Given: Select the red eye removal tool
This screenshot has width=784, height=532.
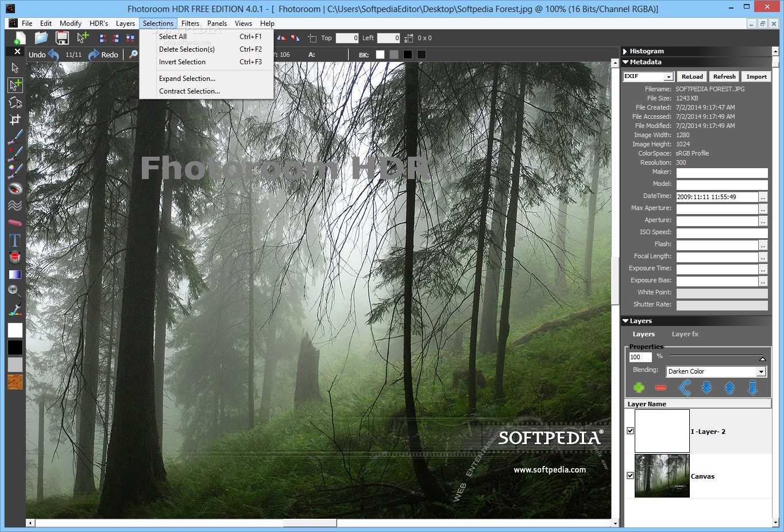Looking at the screenshot, I should pos(15,188).
